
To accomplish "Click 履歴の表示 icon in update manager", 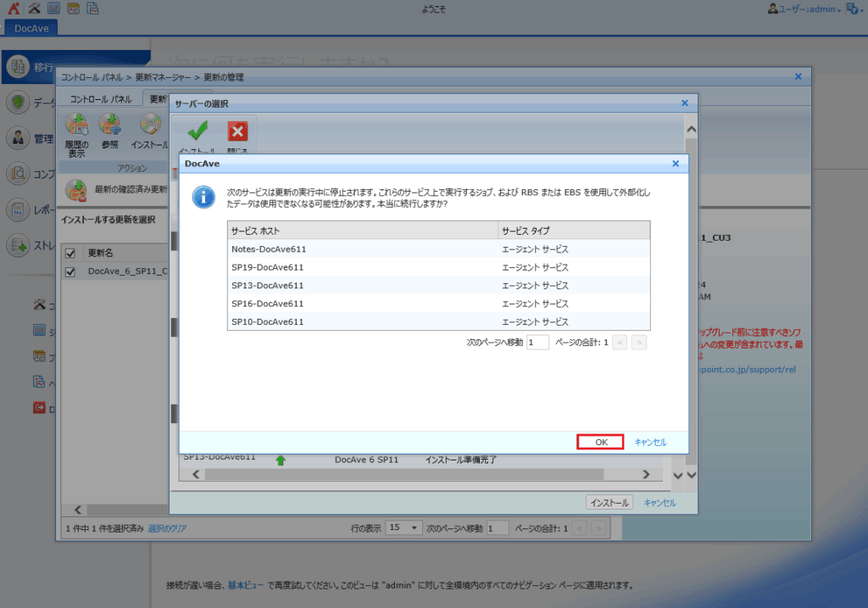I will tap(77, 126).
